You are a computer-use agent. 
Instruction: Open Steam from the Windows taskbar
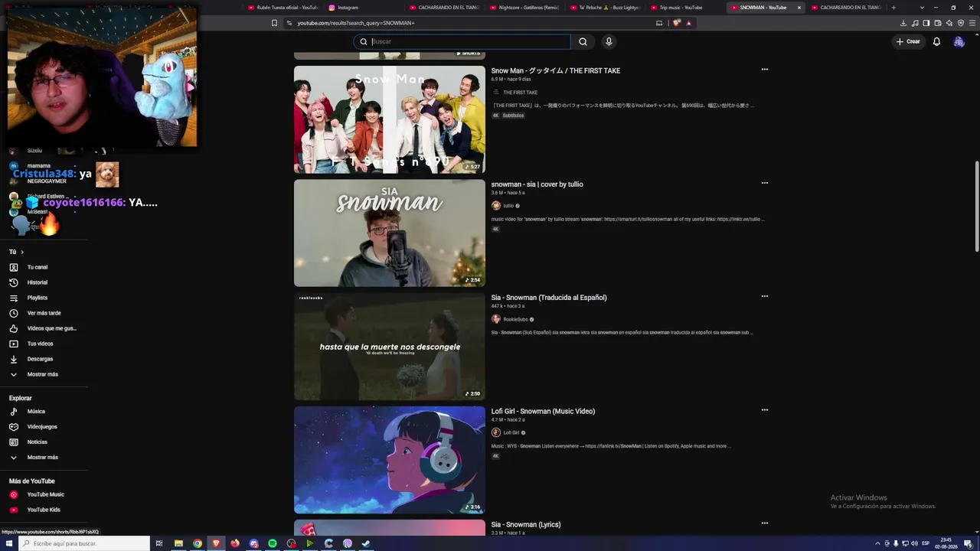[366, 543]
